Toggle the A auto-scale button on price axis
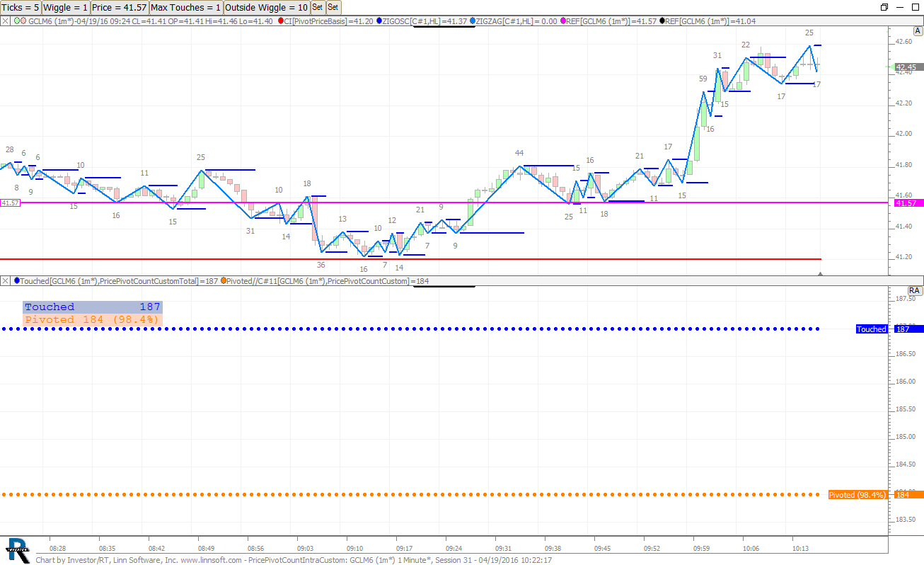Viewport: 924px width, 565px height. point(918,31)
